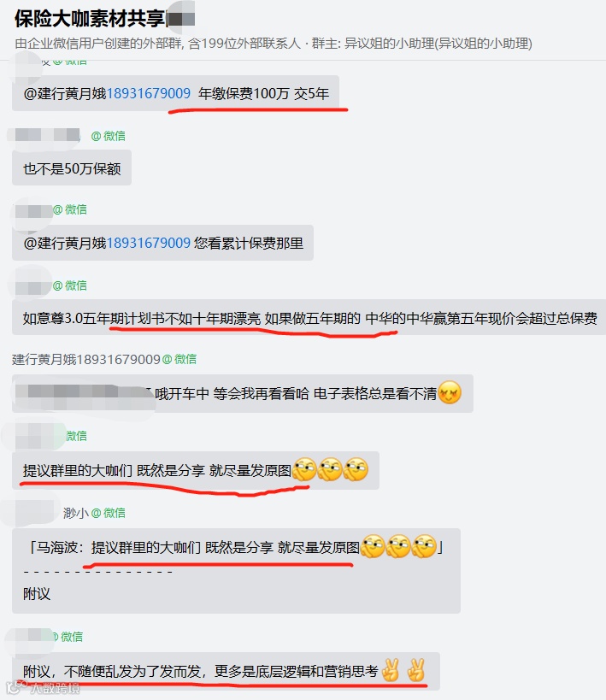Click the first victory hand emoji after 营销思考
The width and height of the screenshot is (606, 700).
coord(391,670)
